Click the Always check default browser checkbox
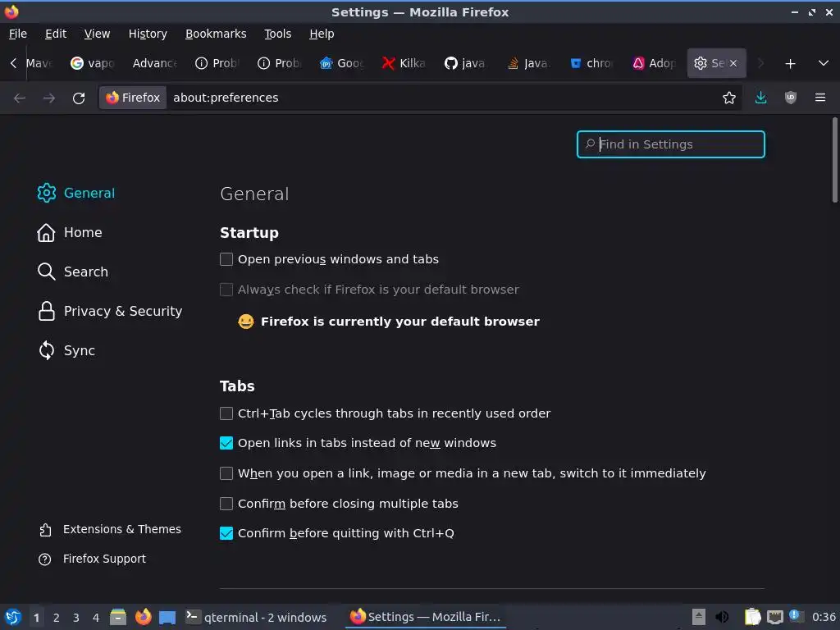 tap(226, 290)
